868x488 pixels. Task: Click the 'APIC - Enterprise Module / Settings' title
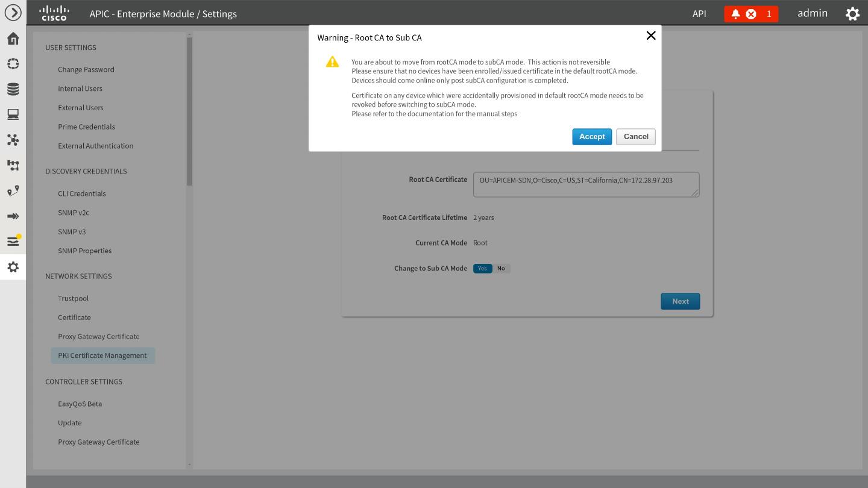click(163, 13)
